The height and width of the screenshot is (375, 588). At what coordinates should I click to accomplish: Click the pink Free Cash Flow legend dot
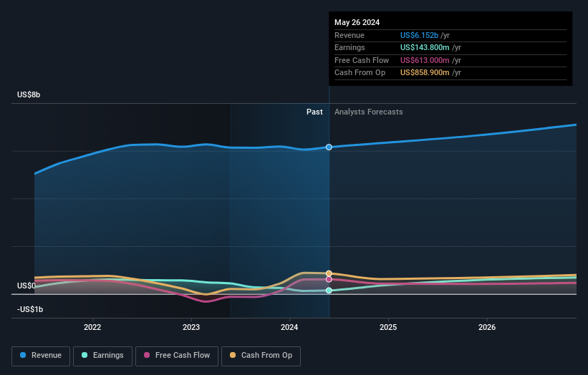point(147,355)
